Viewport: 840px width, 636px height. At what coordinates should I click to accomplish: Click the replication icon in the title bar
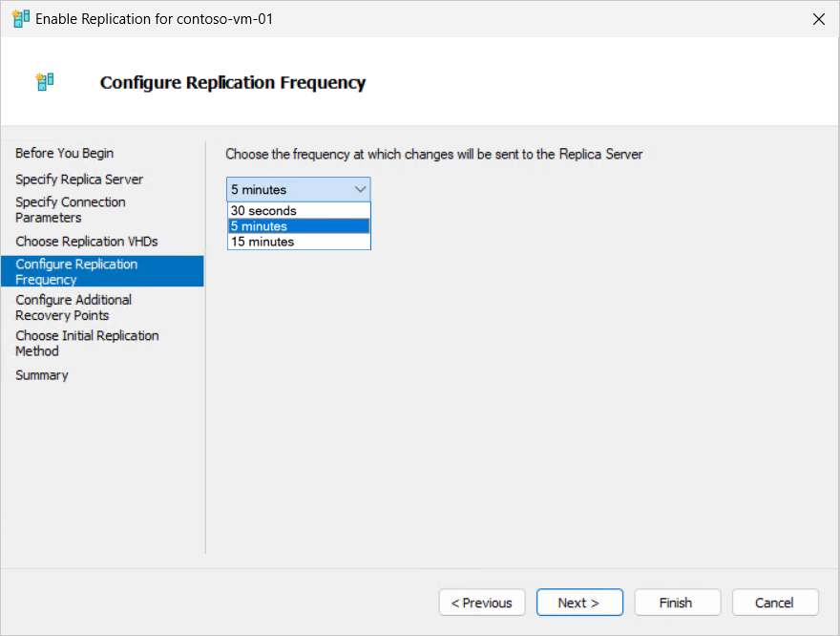pos(20,19)
